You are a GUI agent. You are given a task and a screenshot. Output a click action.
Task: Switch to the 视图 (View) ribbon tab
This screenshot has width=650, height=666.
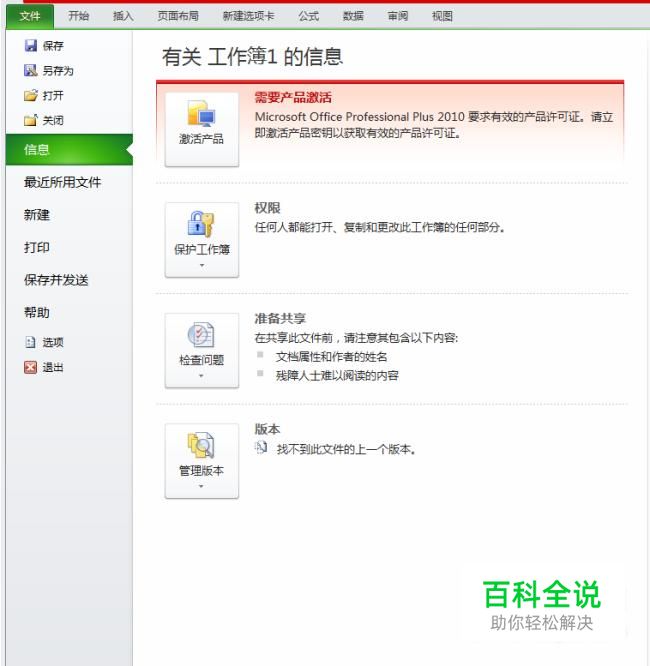point(442,16)
